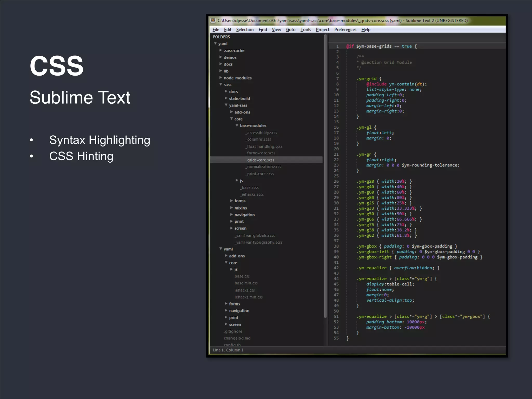The image size is (532, 399).
Task: Open _forms-core.scss file
Action: [x=260, y=153]
